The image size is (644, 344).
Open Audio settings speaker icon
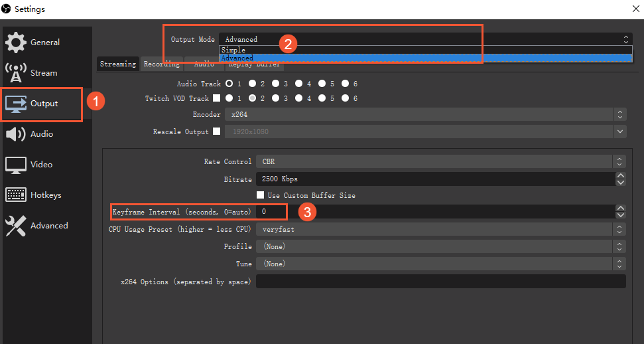[16, 134]
